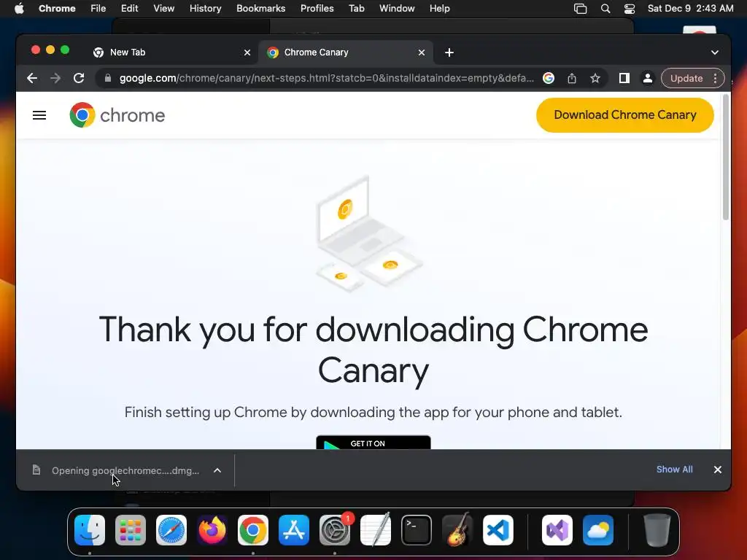747x560 pixels.
Task: Open the Help menu
Action: click(439, 9)
